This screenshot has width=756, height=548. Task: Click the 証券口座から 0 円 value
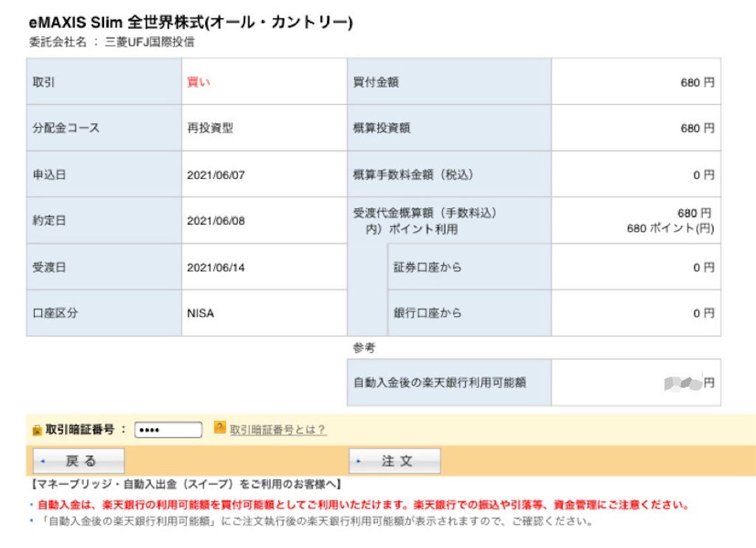coord(704,268)
